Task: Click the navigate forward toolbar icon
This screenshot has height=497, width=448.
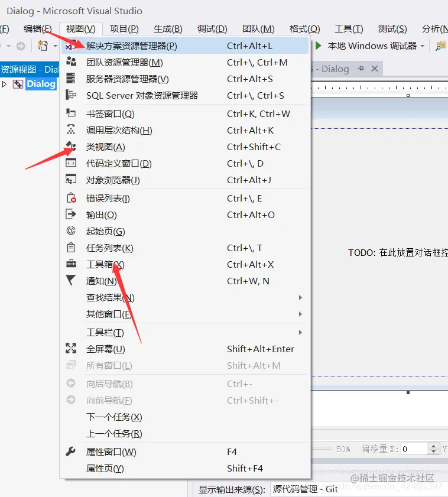Action: tap(21, 46)
